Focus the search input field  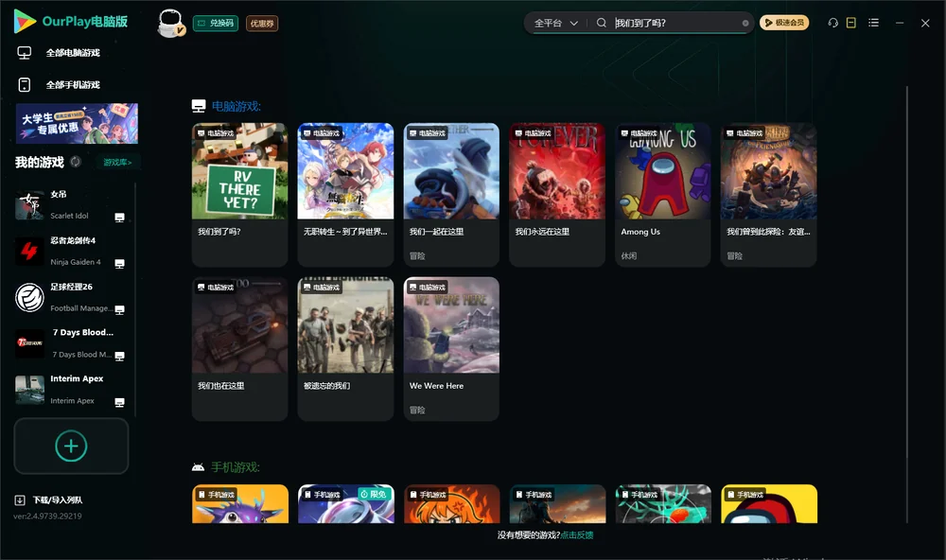[675, 23]
